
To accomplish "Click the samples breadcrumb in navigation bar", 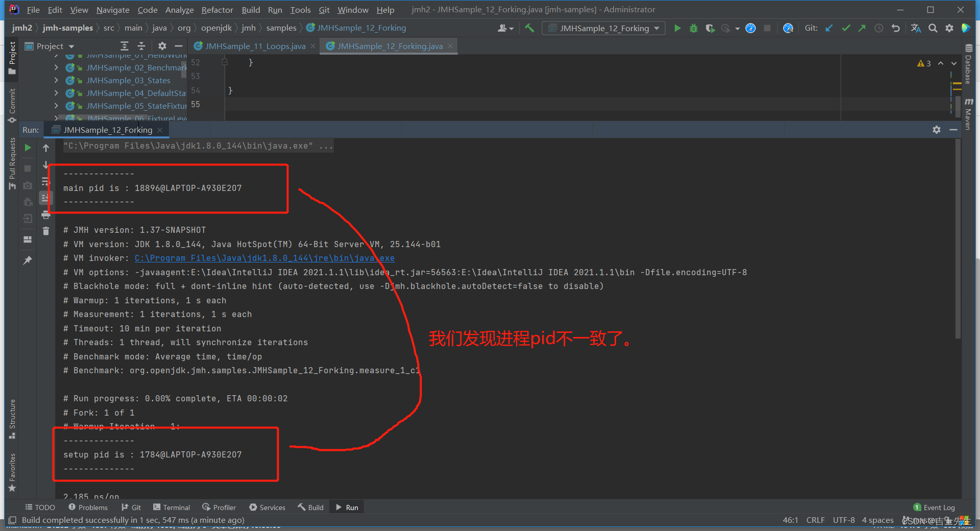I will pyautogui.click(x=281, y=28).
